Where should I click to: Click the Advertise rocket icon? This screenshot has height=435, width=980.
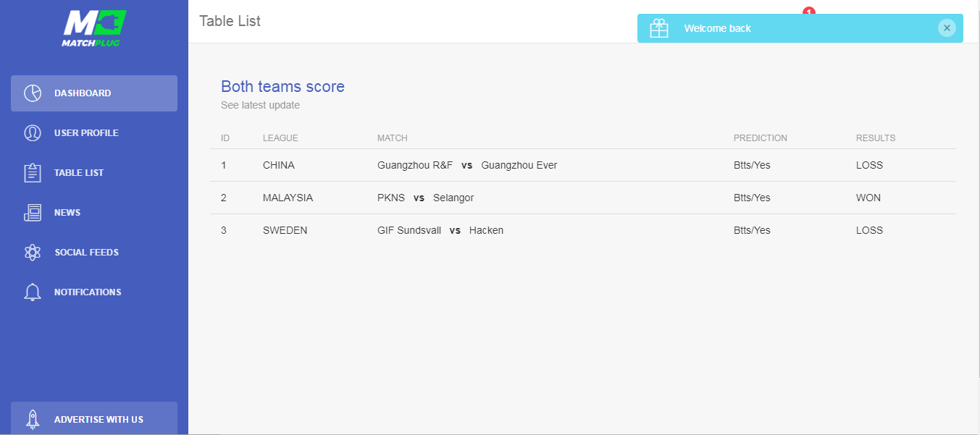pos(33,419)
